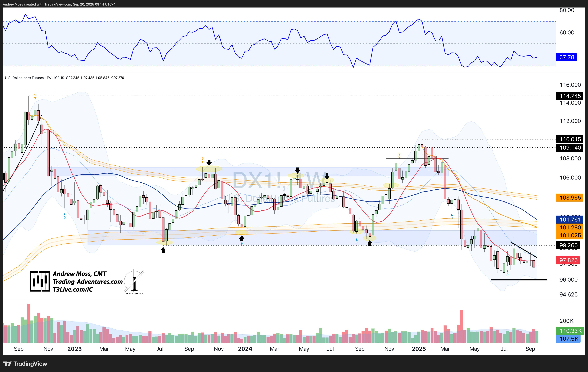Click the green 110.33K volume label
588x372 pixels.
pyautogui.click(x=570, y=331)
